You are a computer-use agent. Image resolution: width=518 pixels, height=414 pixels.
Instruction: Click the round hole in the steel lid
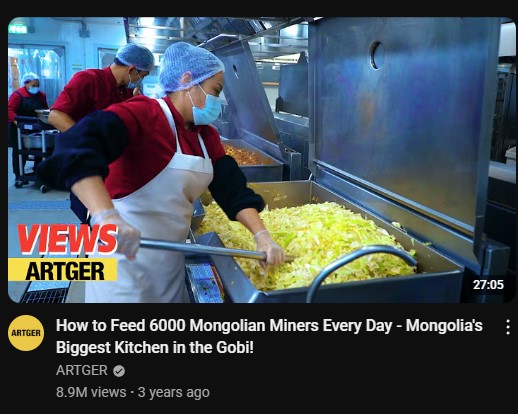pyautogui.click(x=377, y=55)
